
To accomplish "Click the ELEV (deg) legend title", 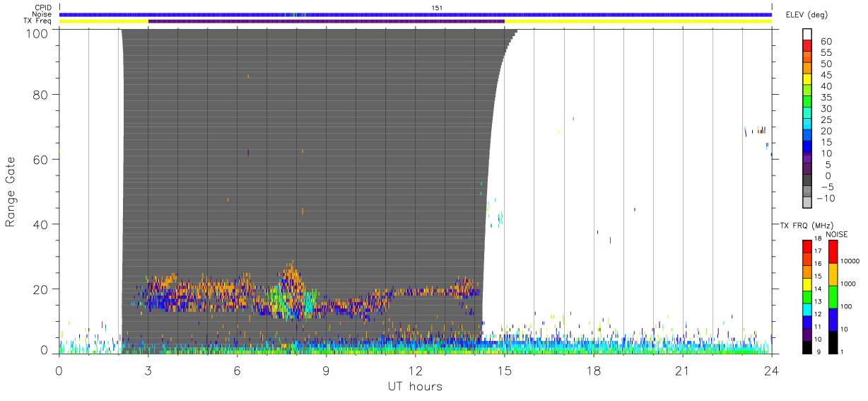I will pyautogui.click(x=807, y=15).
